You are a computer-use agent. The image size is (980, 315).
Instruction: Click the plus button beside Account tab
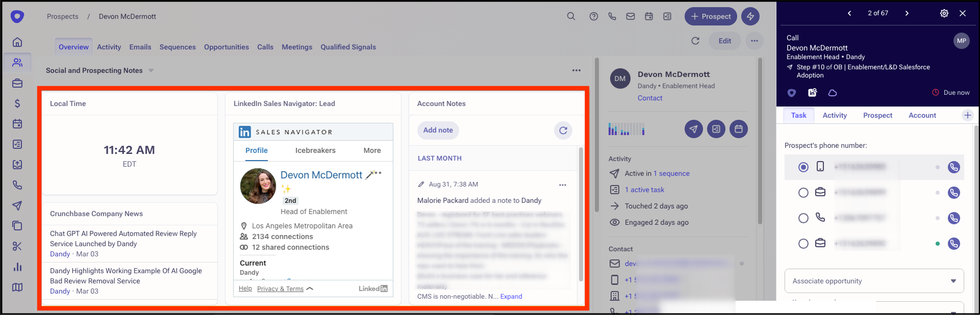pos(968,115)
